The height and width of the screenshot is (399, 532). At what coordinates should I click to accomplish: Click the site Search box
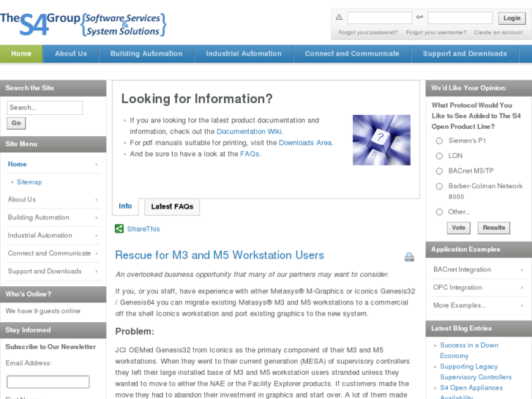(45, 108)
